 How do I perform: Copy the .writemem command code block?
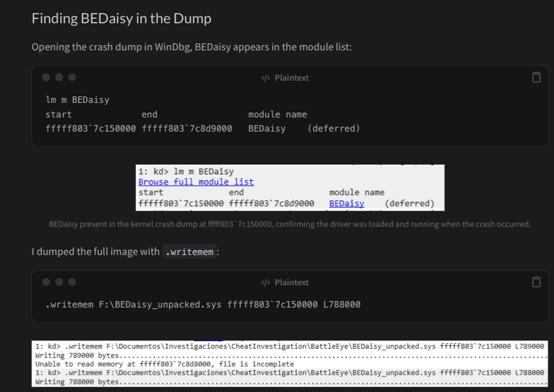[x=536, y=282]
